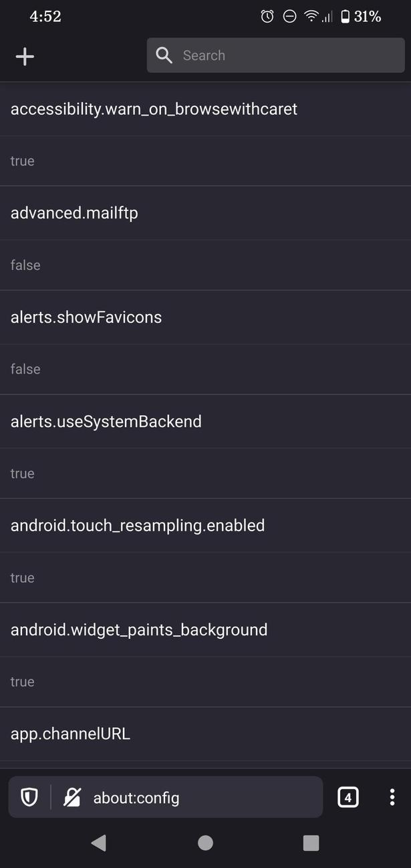The image size is (411, 868).
Task: Click the tracking protection shield icon
Action: (28, 797)
